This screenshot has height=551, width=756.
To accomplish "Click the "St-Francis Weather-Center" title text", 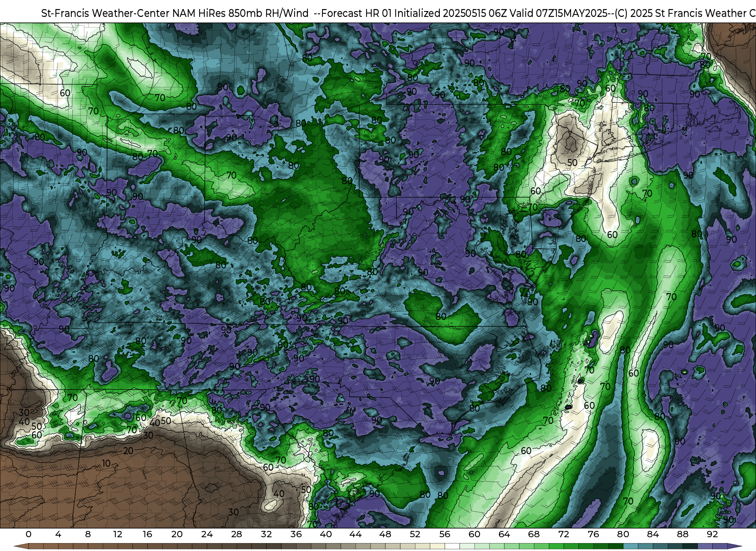I will click(106, 13).
